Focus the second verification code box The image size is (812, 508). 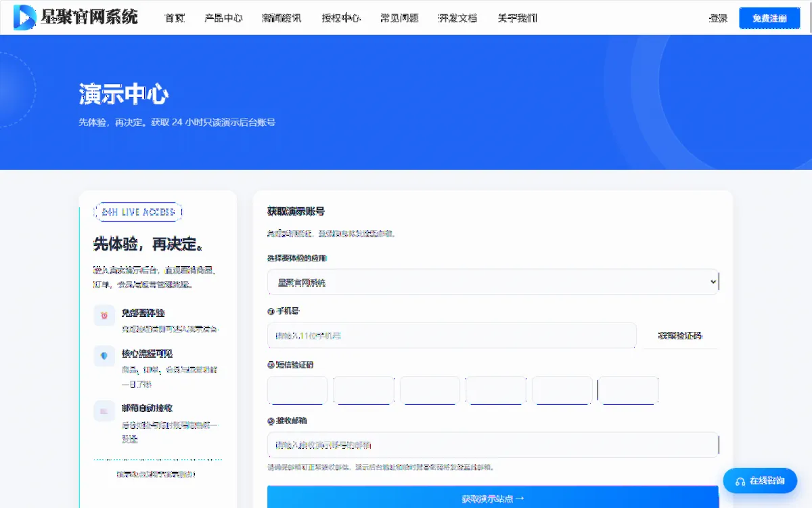tap(364, 391)
